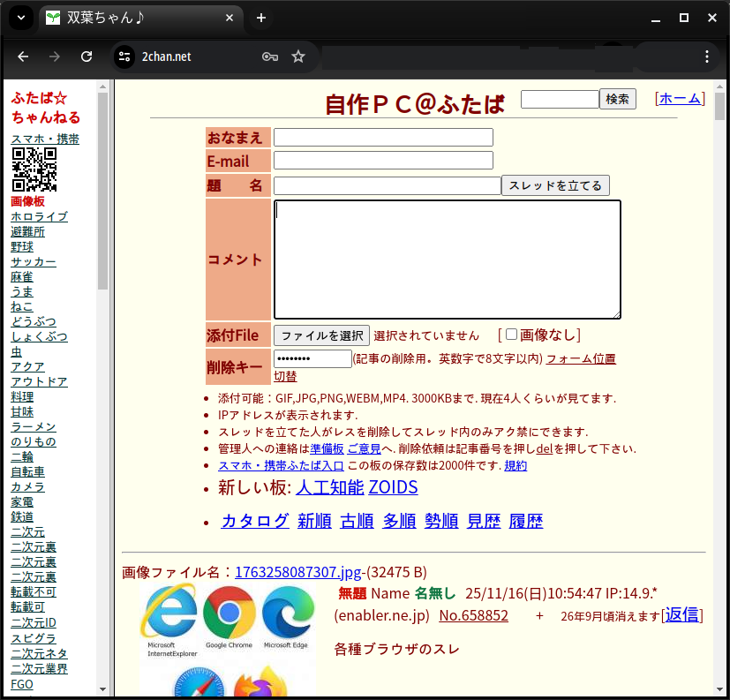Viewport: 730px width, 700px height.
Task: Bookmark page with the star icon
Action: (x=298, y=56)
